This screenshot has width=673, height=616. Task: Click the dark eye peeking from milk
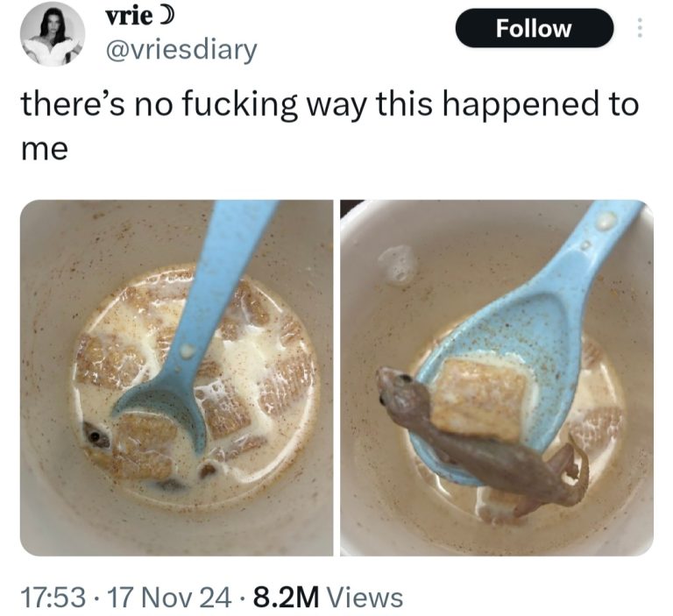(x=94, y=435)
